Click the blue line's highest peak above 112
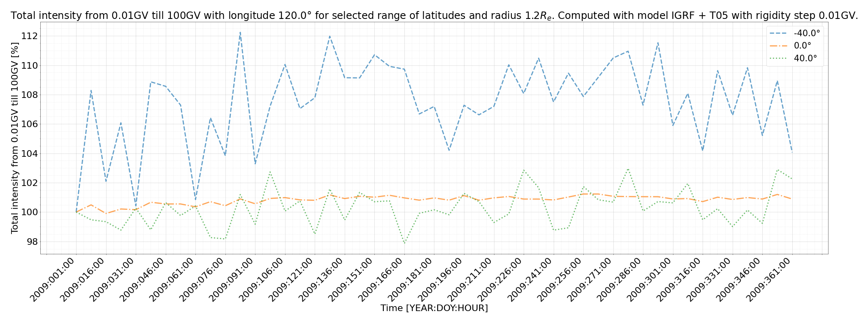Screen dimensions: 868x323 tap(240, 32)
